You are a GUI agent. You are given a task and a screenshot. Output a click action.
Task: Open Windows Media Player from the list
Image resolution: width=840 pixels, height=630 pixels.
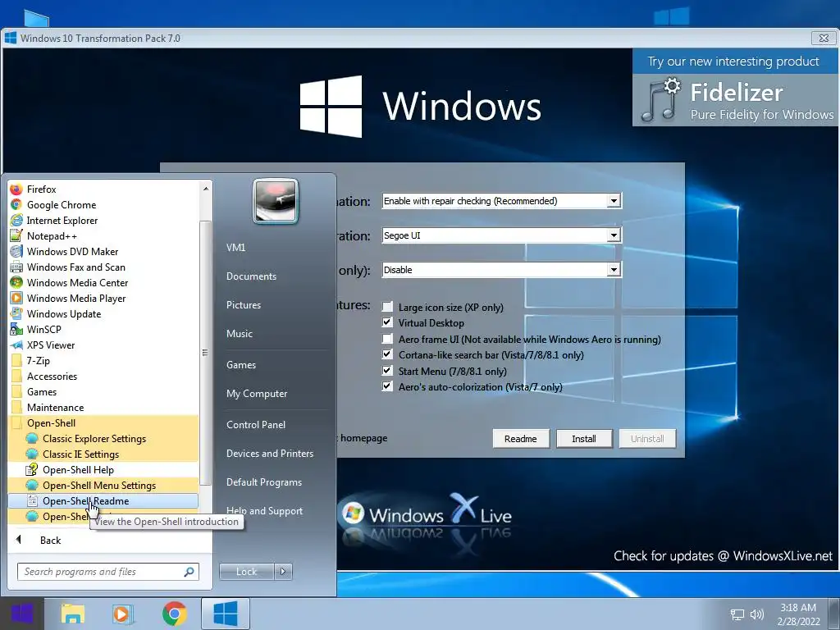[x=103, y=298]
